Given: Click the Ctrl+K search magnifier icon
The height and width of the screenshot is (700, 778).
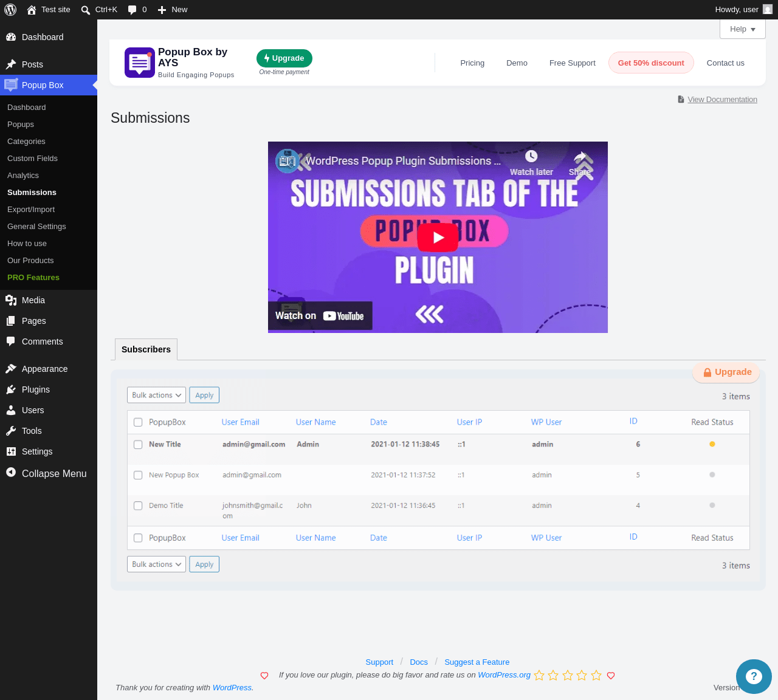Looking at the screenshot, I should point(86,10).
